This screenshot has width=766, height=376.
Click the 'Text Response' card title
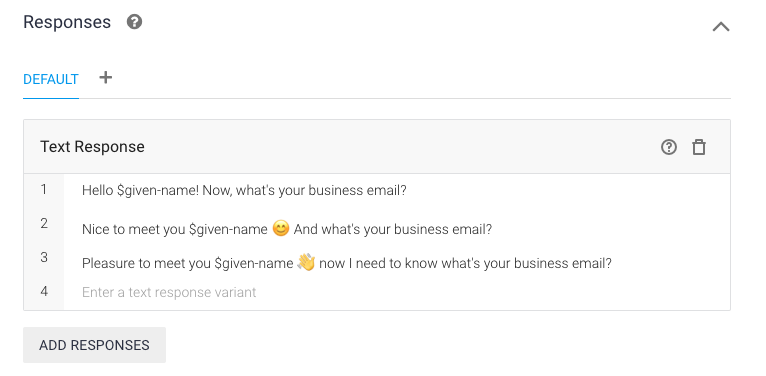click(92, 147)
